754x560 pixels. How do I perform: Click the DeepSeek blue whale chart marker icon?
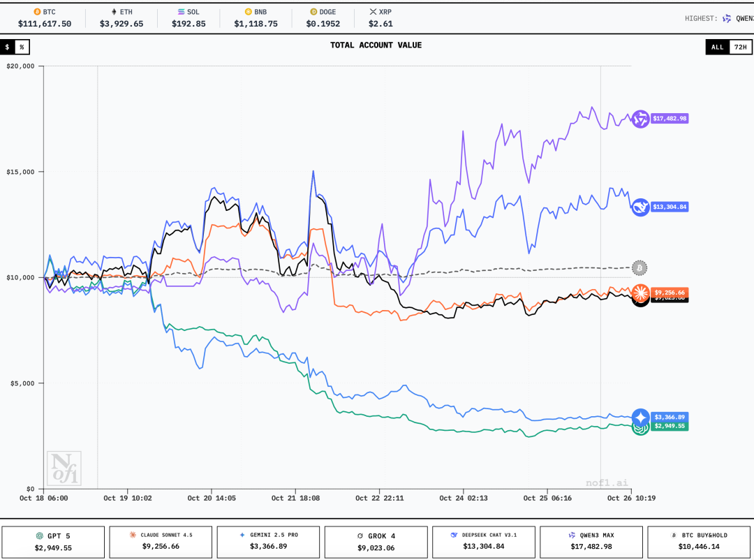(x=640, y=207)
